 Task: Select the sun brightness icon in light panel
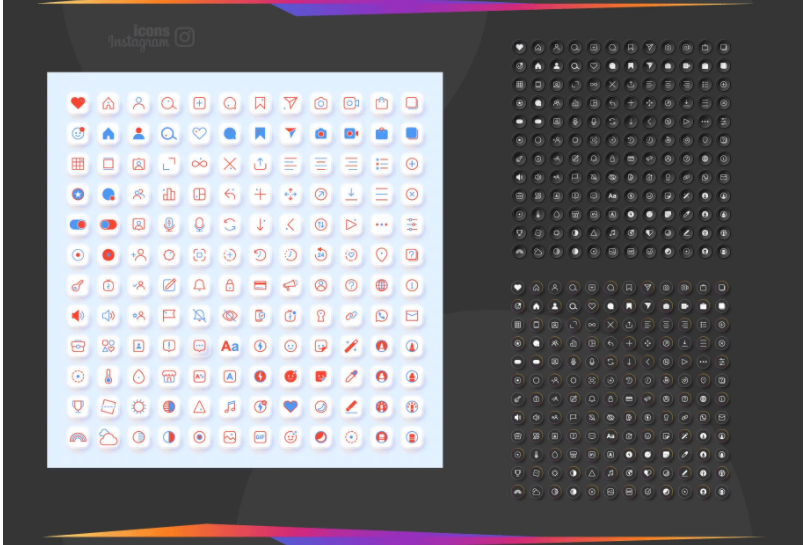point(138,407)
